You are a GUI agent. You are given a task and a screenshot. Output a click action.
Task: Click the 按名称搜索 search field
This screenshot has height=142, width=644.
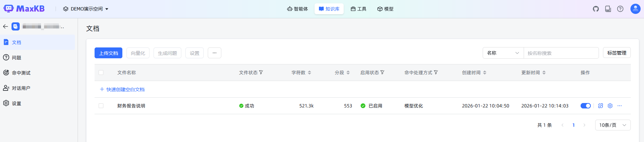(561, 53)
